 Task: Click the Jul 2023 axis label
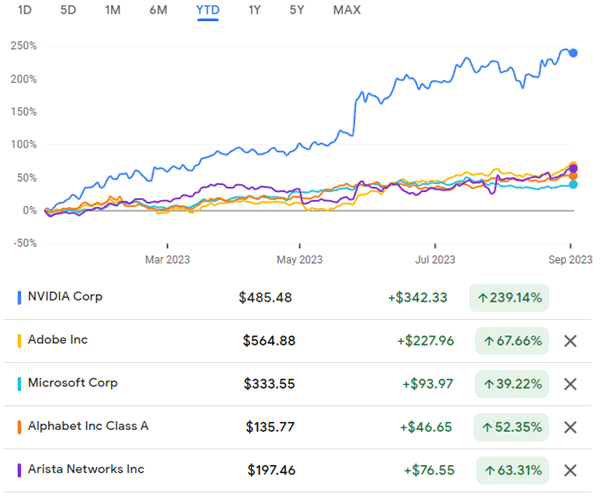(435, 260)
